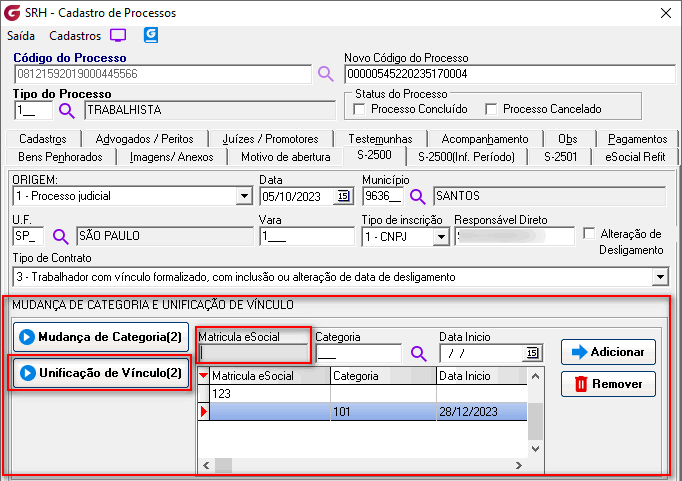Image resolution: width=682 pixels, height=481 pixels.
Task: Click the search icon next to Tipo do Processo
Action: [x=66, y=110]
